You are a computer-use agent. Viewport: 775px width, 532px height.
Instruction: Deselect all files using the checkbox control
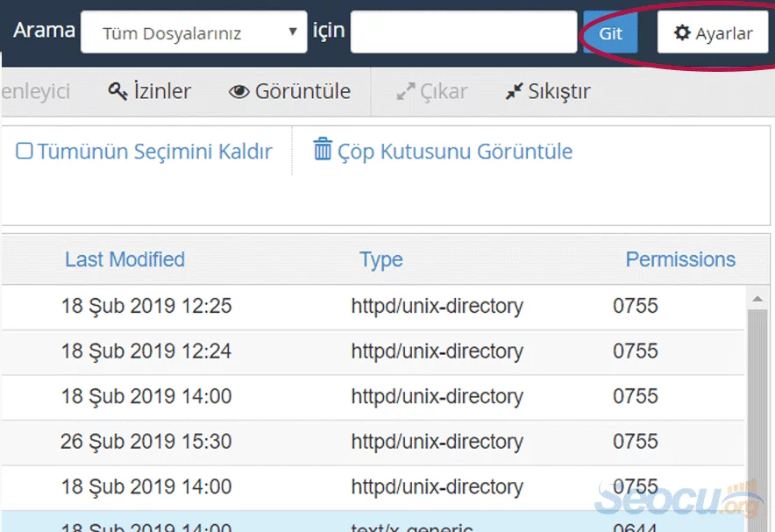25,151
